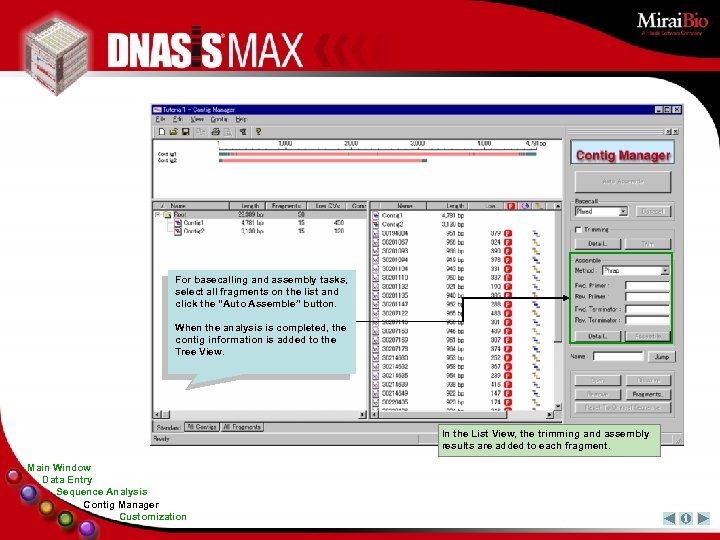Click the assembly icon in row 00201147

(x=536, y=304)
